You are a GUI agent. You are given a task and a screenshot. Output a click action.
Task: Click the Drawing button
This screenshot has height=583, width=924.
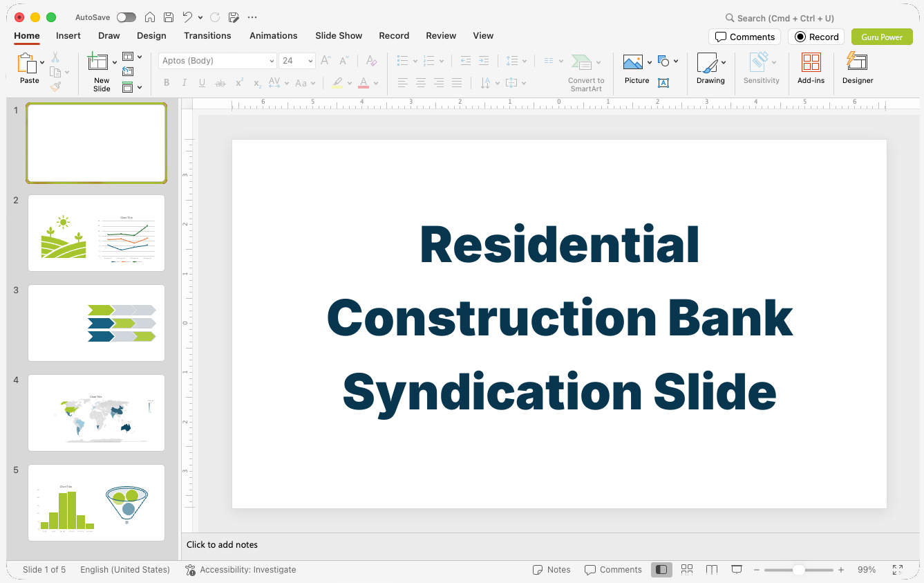[710, 69]
